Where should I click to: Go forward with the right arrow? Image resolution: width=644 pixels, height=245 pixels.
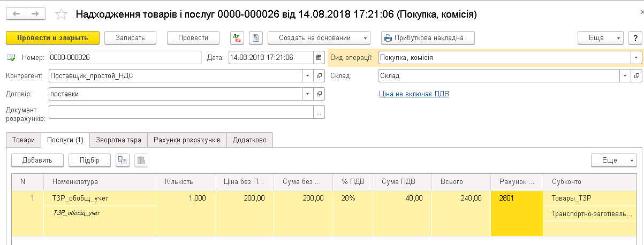pos(36,14)
